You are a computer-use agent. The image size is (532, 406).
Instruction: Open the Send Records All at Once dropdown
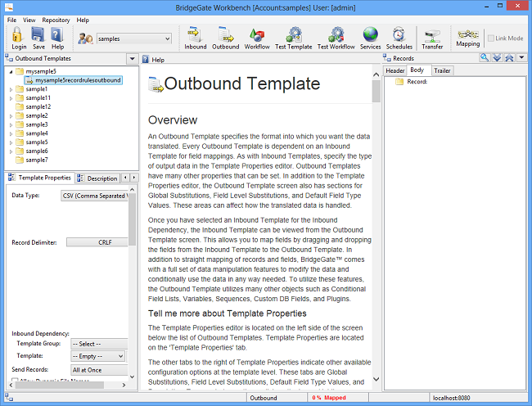[99, 370]
